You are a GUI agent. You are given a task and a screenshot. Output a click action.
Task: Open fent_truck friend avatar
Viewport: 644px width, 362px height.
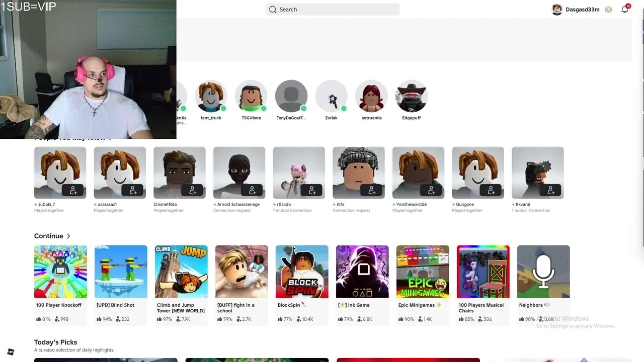tap(211, 96)
